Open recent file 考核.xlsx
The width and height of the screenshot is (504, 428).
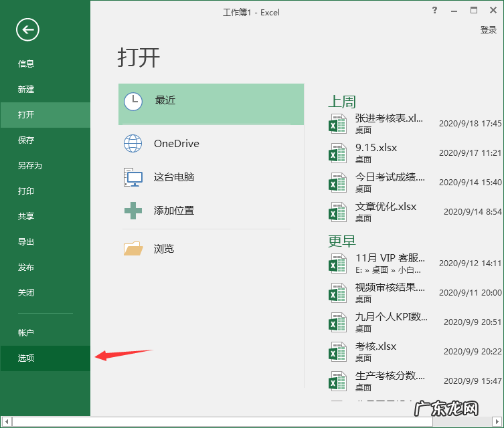pyautogui.click(x=375, y=346)
